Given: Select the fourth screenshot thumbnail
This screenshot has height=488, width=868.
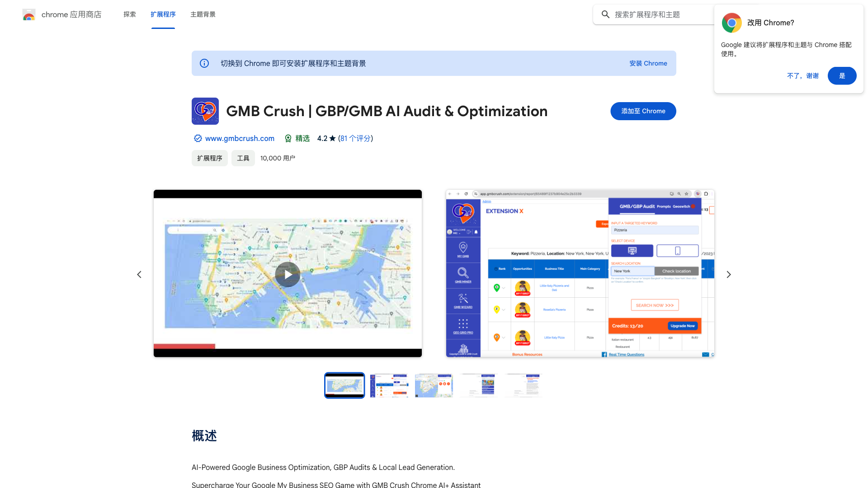Looking at the screenshot, I should [x=479, y=385].
